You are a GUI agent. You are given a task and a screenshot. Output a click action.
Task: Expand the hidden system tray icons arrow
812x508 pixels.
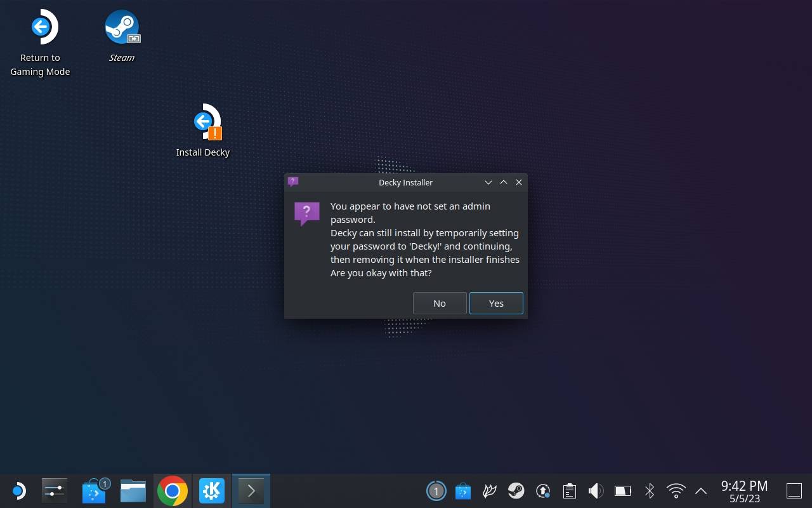pyautogui.click(x=701, y=491)
